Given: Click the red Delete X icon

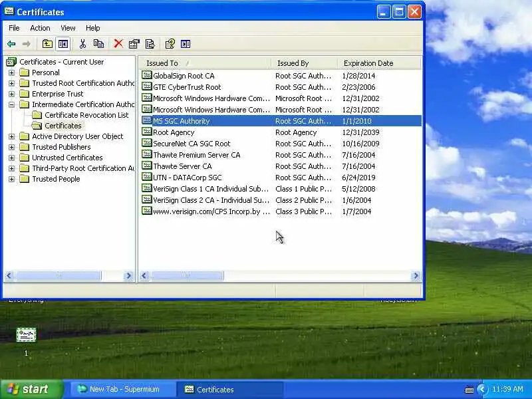Looking at the screenshot, I should (118, 43).
